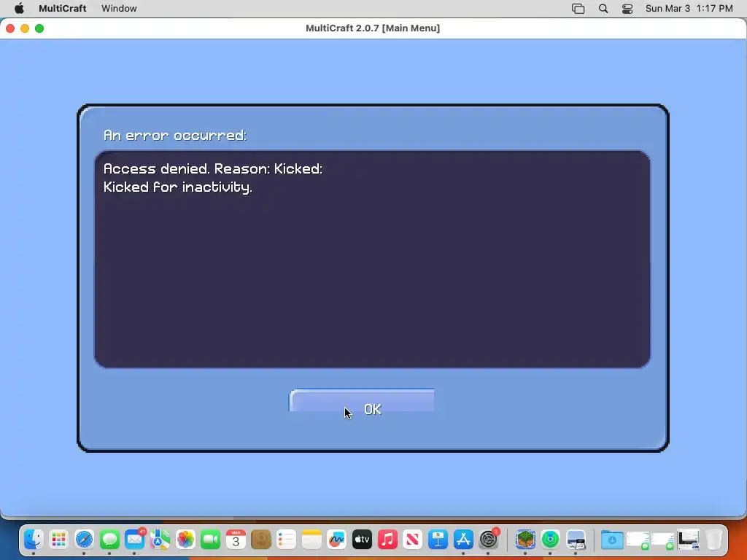This screenshot has height=560, width=747.
Task: Launch Safari from the Dock
Action: (x=85, y=540)
